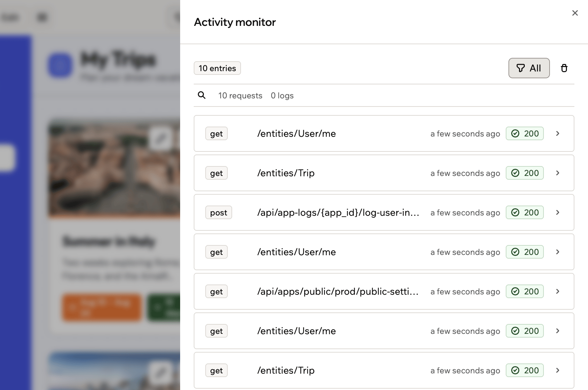Click the blurred My Trips app logo

point(60,65)
